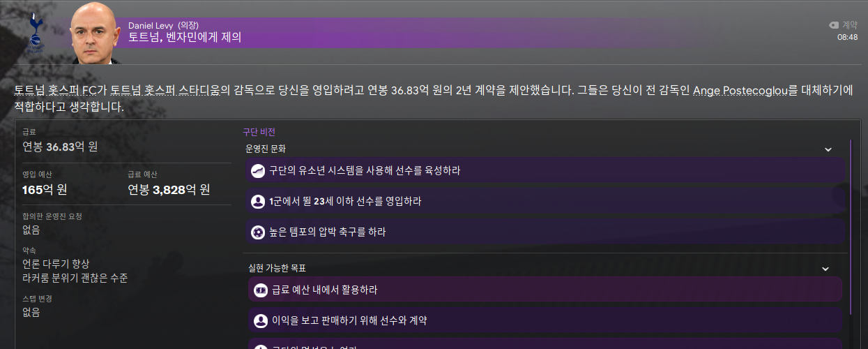868x349 pixels.
Task: Select 이익을 보고 판매하기 위해 선수와 계약 row
Action: (x=546, y=320)
